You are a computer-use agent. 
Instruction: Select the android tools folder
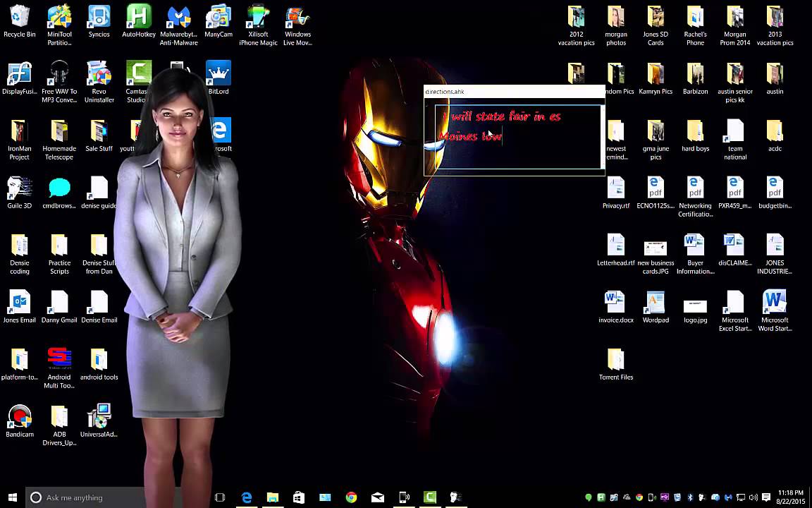(99, 364)
